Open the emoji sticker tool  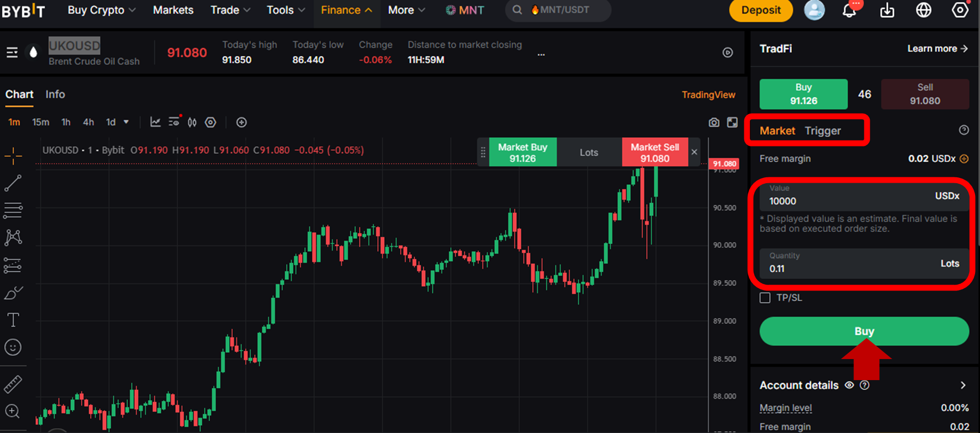[x=13, y=347]
